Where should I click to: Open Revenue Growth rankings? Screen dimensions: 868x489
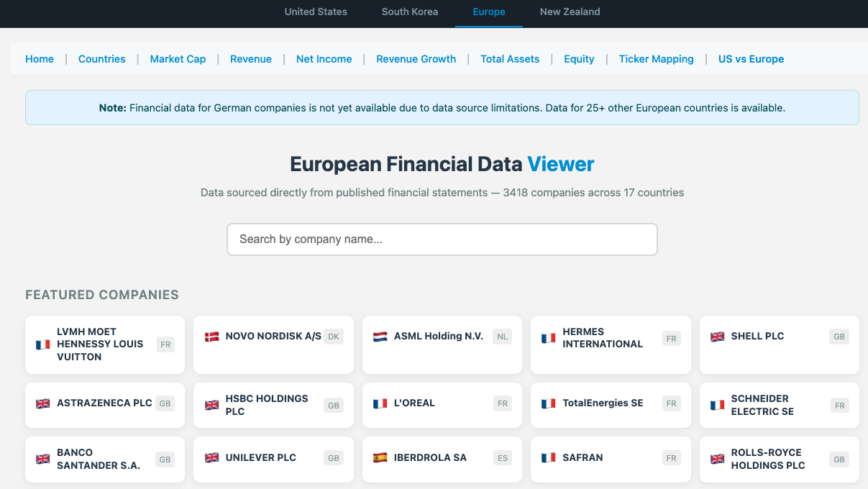point(416,59)
